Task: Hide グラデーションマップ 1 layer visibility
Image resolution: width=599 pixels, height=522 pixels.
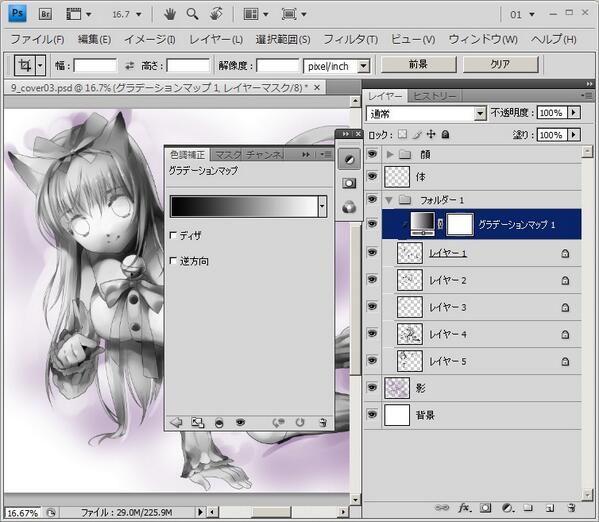Action: click(x=372, y=224)
